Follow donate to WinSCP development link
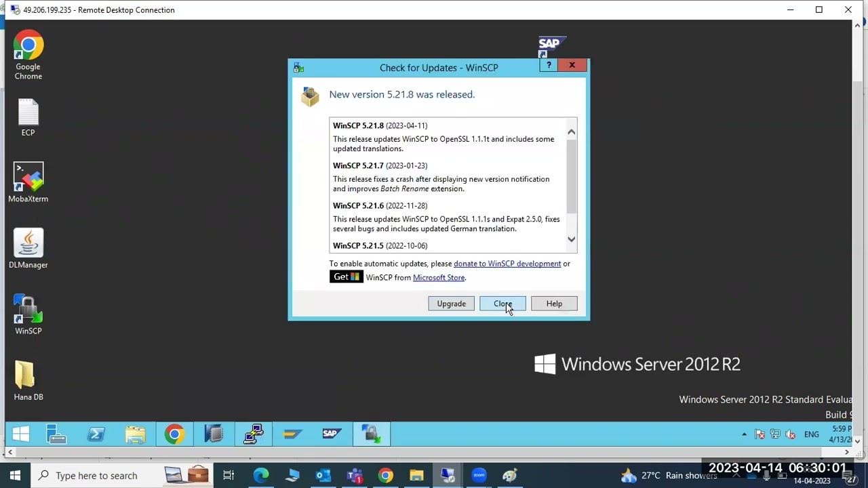The image size is (868, 488). coord(507,264)
